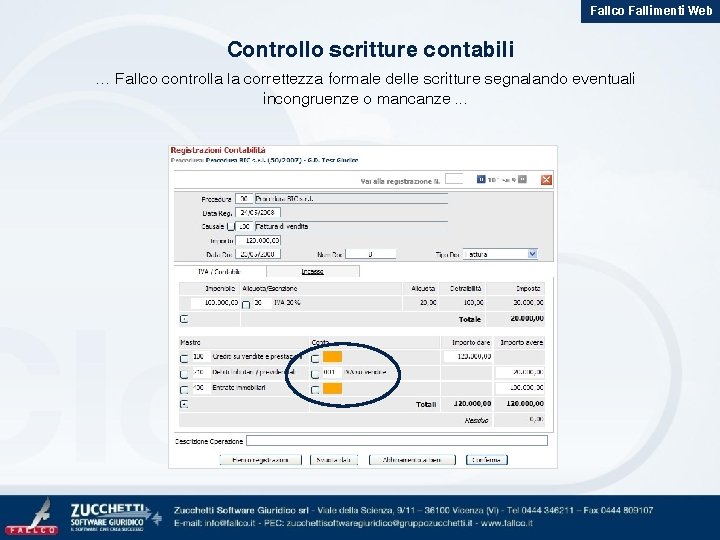Click the Procedura code field
Image resolution: width=720 pixels, height=540 pixels.
pyautogui.click(x=244, y=199)
